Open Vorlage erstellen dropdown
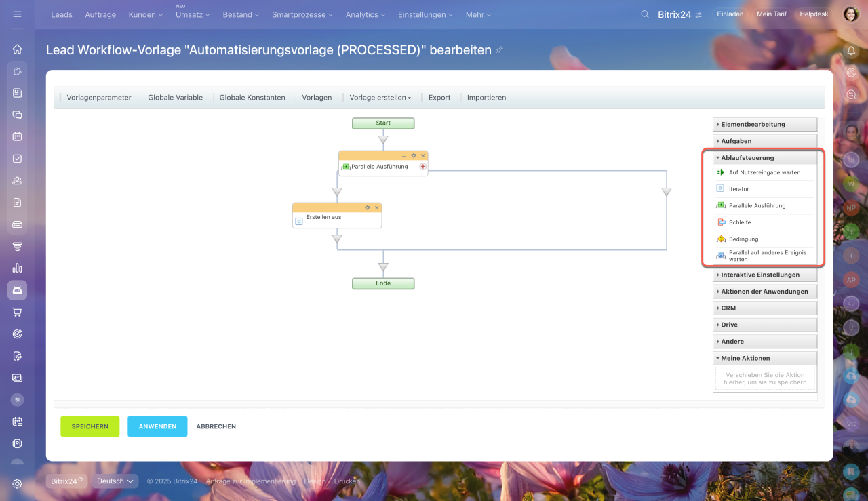This screenshot has height=501, width=868. pos(380,97)
